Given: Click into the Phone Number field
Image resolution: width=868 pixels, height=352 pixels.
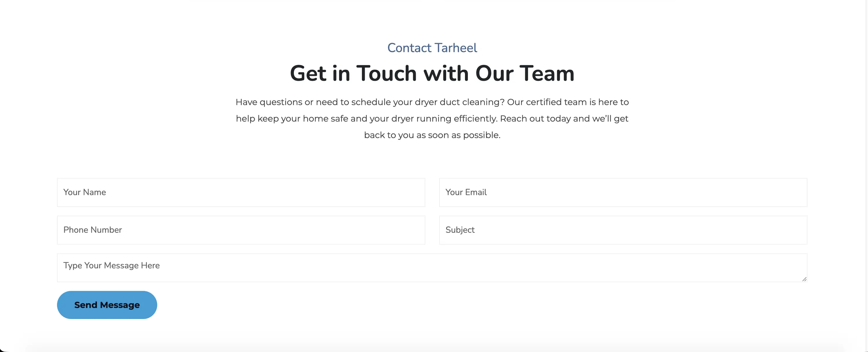Looking at the screenshot, I should [241, 230].
